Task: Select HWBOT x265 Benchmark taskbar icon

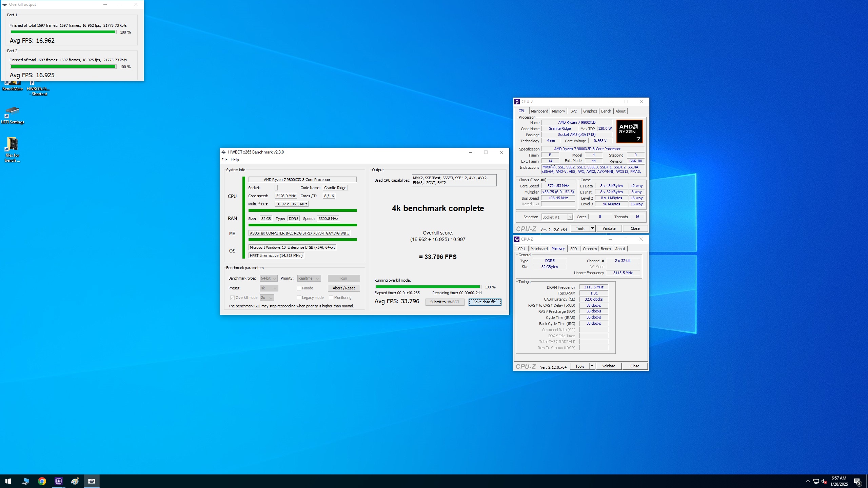Action: coord(92,481)
